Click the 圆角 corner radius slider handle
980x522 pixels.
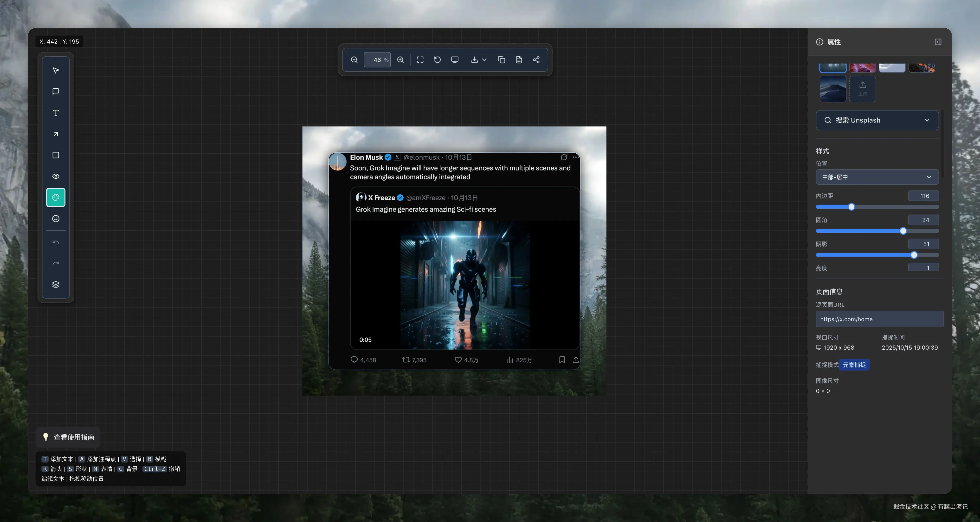click(903, 231)
